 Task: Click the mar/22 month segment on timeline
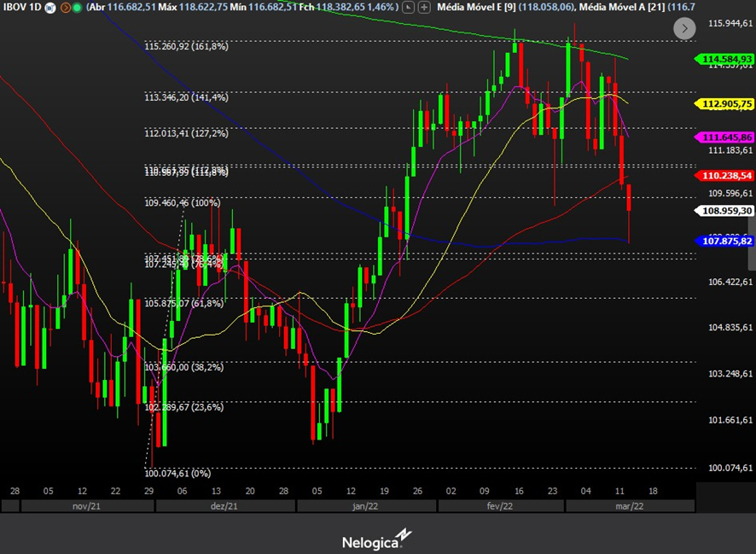coord(630,506)
